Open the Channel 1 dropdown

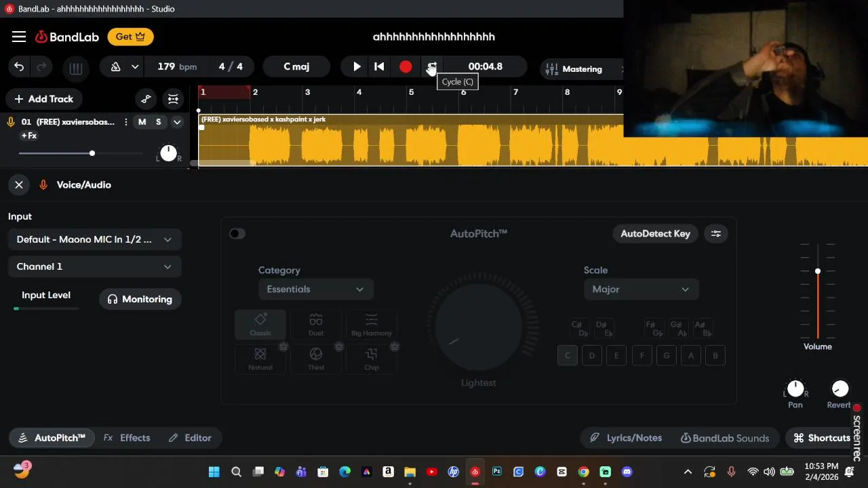pos(94,266)
